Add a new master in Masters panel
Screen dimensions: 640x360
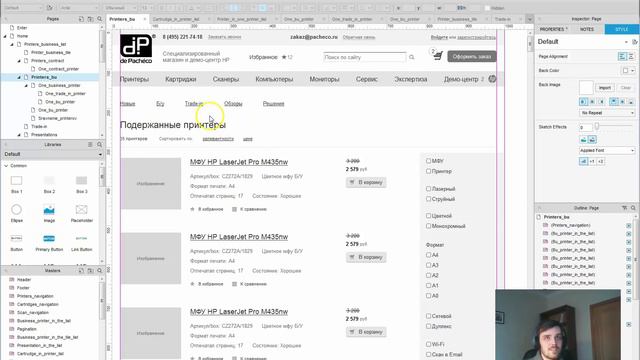click(x=81, y=271)
